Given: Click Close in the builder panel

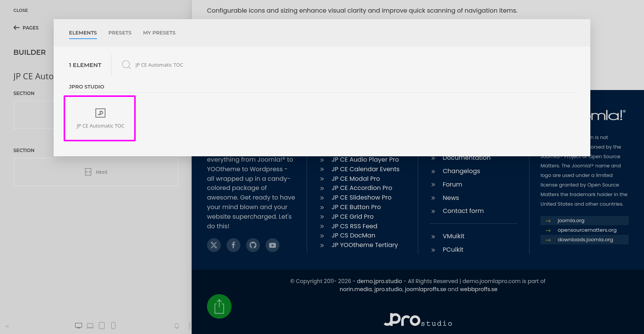Looking at the screenshot, I should point(21,10).
